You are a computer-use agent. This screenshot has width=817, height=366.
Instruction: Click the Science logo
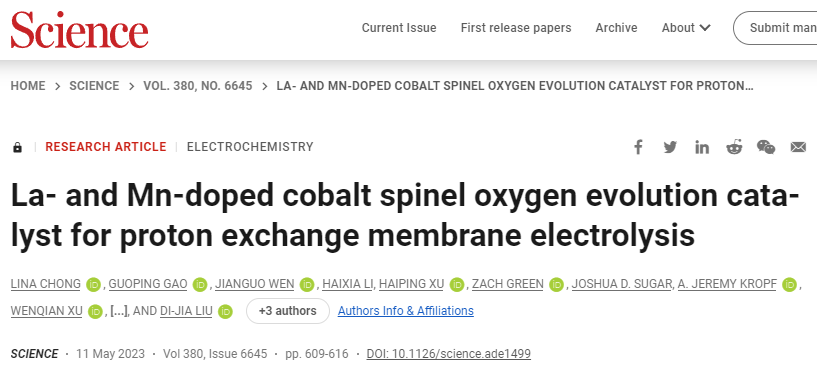(79, 30)
